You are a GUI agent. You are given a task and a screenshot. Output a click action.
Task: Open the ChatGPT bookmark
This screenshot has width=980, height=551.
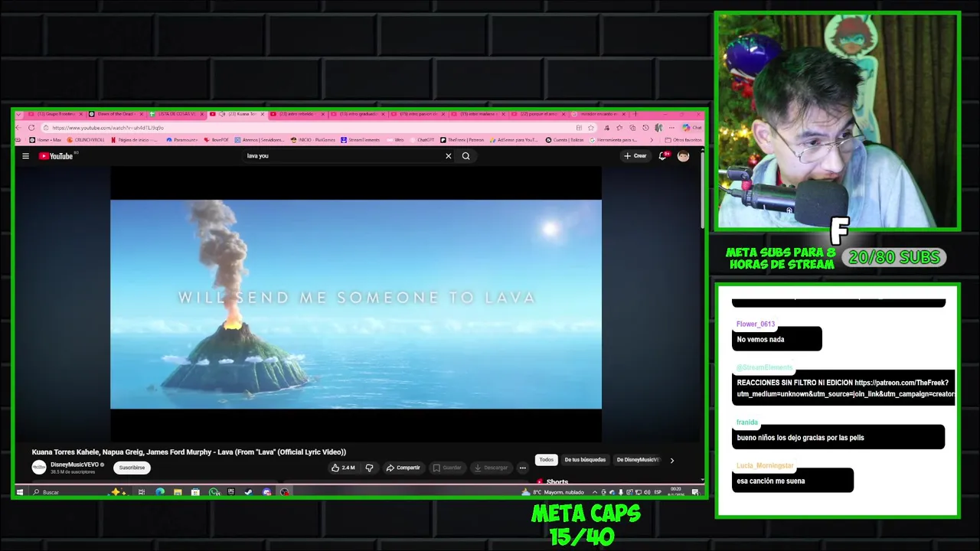423,140
